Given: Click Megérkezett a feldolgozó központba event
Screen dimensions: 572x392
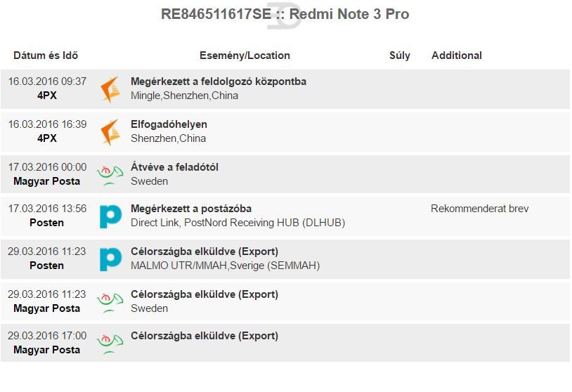Looking at the screenshot, I should [219, 81].
